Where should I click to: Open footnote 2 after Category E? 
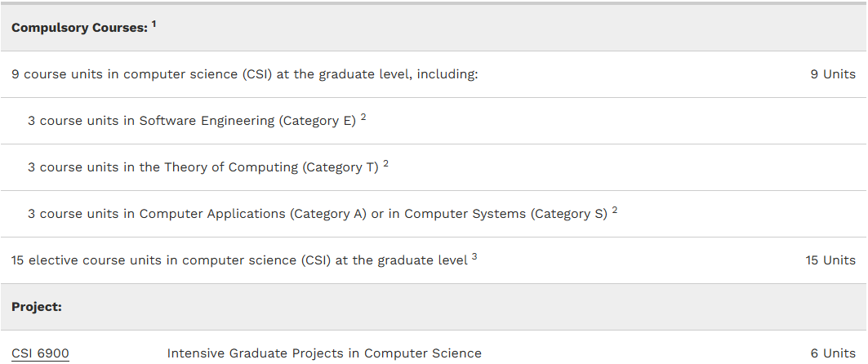[363, 117]
